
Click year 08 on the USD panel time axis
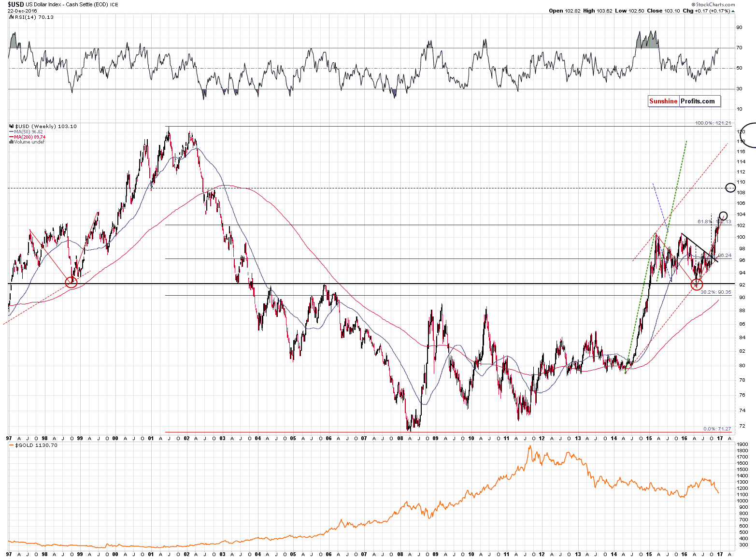click(x=400, y=439)
